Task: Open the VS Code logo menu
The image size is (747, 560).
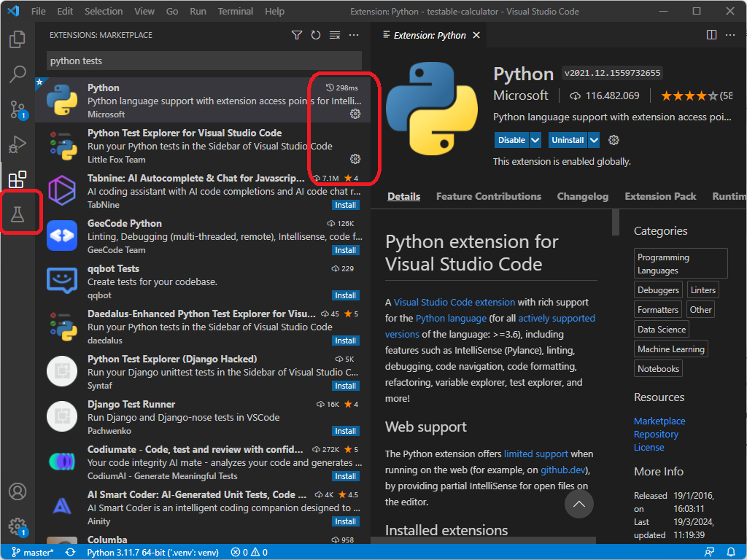Action: pyautogui.click(x=13, y=11)
